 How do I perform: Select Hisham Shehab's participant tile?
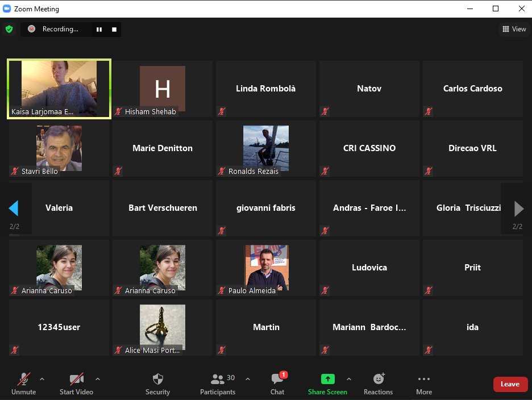[163, 89]
